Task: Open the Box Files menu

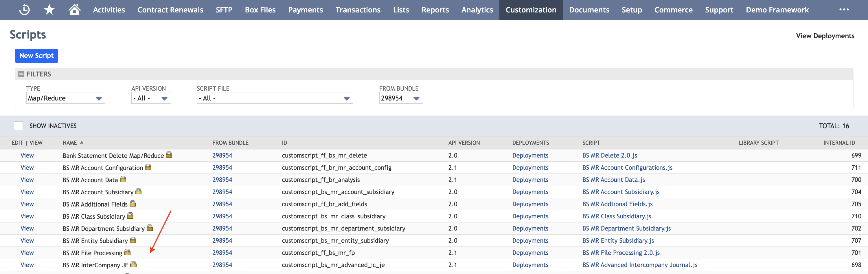Action: [260, 10]
